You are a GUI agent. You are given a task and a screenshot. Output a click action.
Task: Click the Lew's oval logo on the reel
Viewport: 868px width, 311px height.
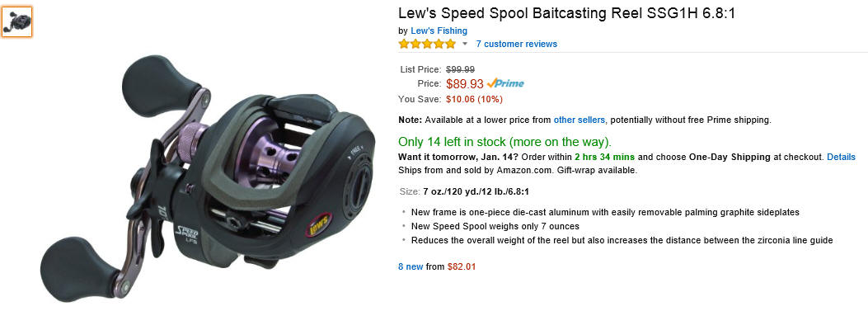tap(318, 225)
